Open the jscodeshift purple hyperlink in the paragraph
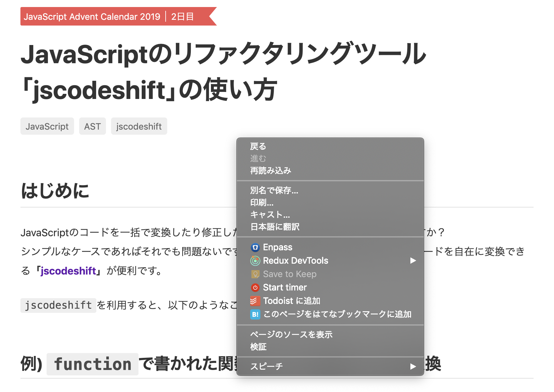 coord(68,271)
